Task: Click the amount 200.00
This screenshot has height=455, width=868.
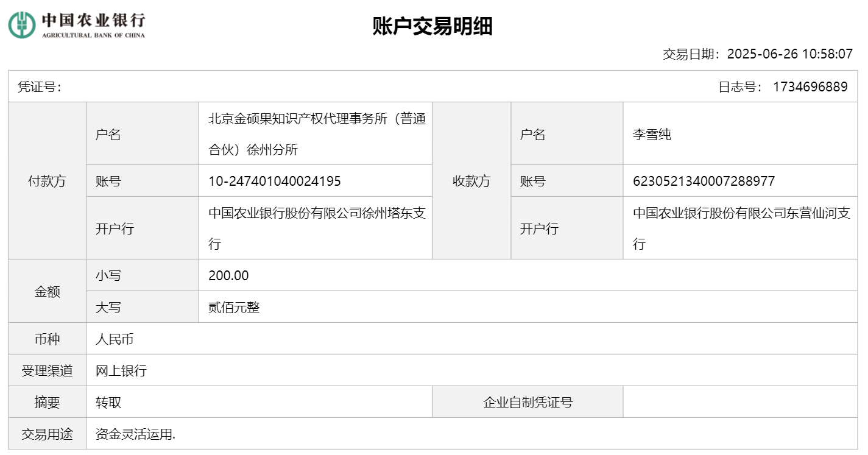Action: click(x=228, y=275)
